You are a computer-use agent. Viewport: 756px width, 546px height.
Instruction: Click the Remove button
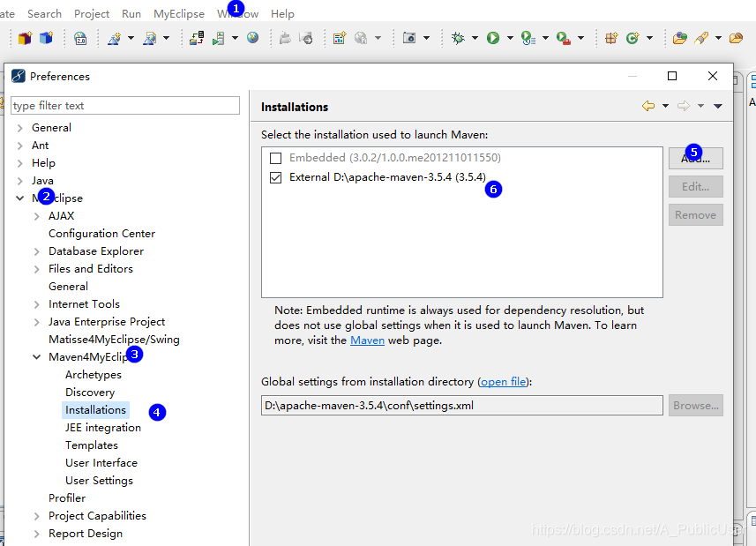tap(696, 215)
